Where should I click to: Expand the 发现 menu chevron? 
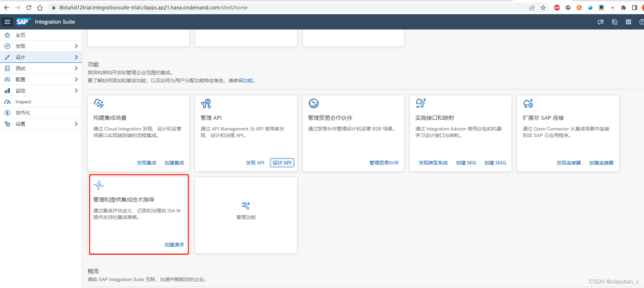76,46
